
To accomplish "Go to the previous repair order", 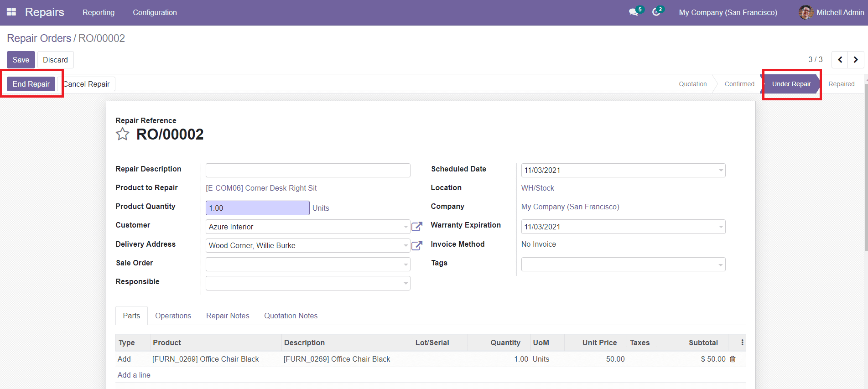I will click(840, 60).
